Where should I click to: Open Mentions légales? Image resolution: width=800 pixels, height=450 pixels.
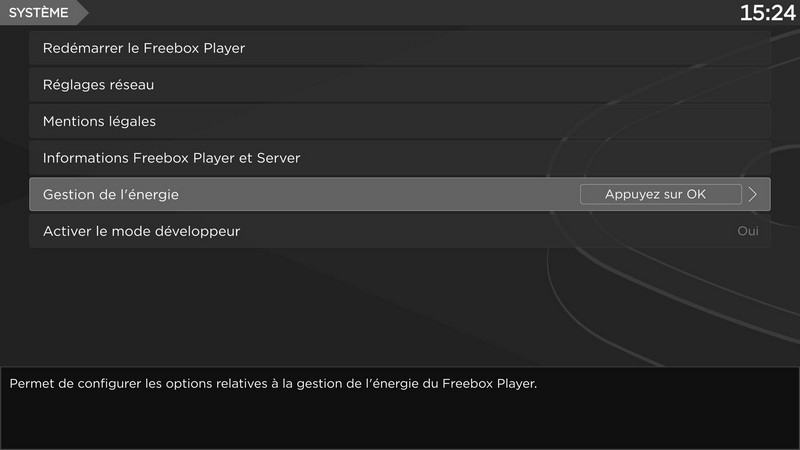tap(99, 121)
